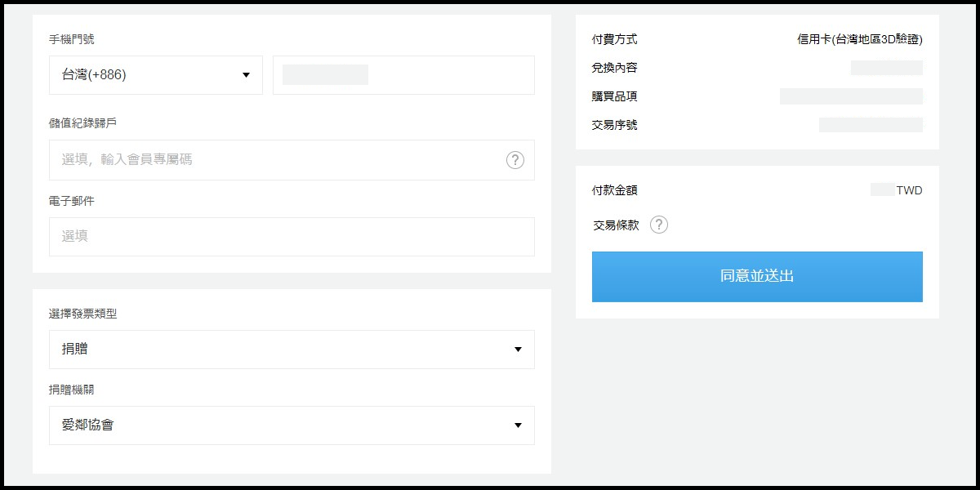Click the 手機門號 field label
Screen dimensions: 980x490
click(71, 39)
